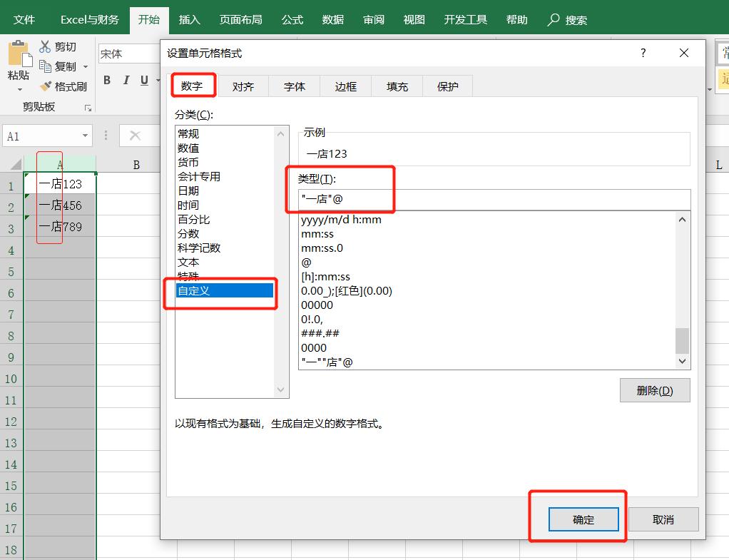Click the 删除 button

654,390
